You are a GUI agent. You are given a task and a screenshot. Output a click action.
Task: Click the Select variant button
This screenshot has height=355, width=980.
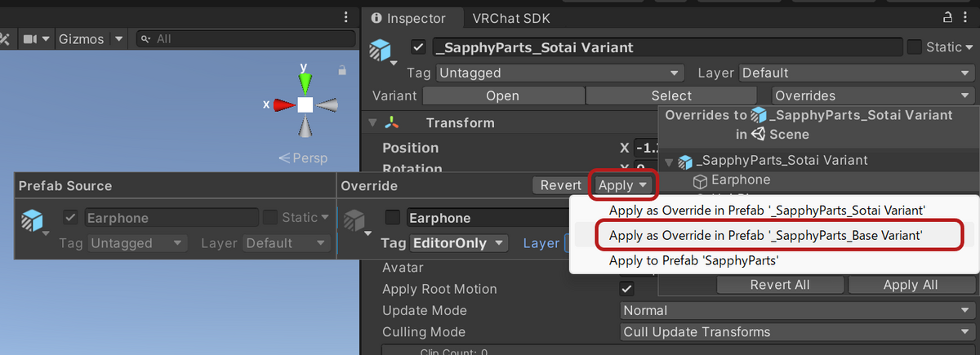click(x=671, y=95)
